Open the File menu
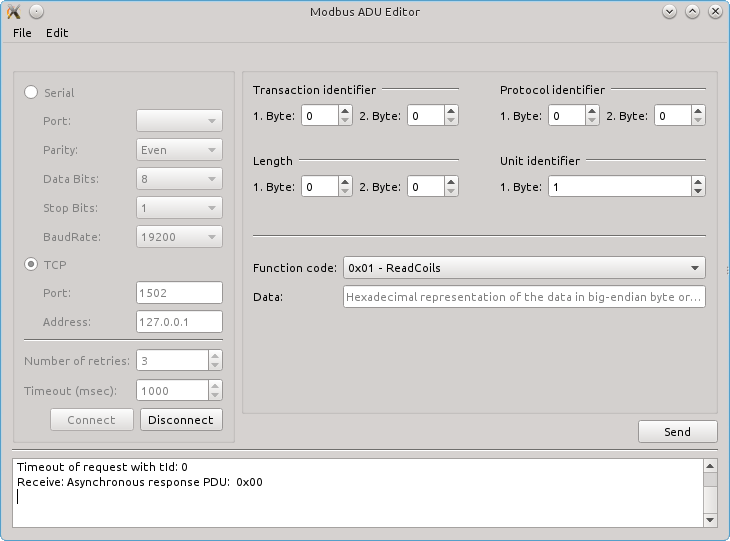 22,32
